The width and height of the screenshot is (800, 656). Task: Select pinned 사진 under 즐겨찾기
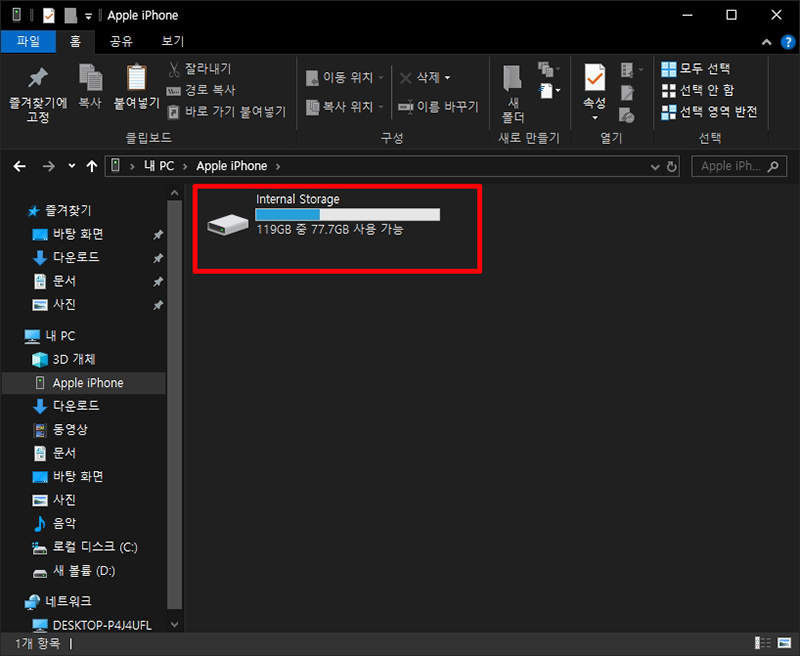[x=64, y=305]
